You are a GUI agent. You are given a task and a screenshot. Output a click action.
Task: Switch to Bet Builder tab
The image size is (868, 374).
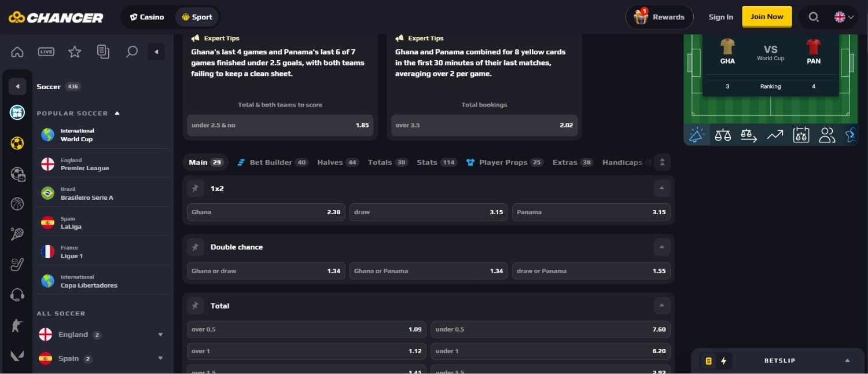point(273,162)
